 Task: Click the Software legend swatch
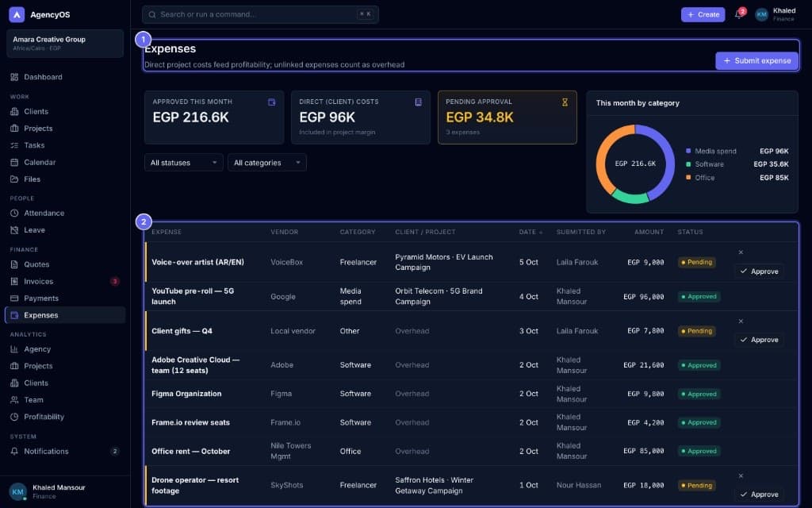click(x=688, y=164)
